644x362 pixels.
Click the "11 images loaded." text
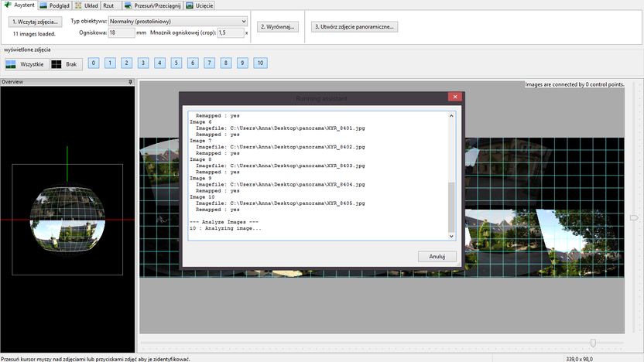tap(34, 34)
